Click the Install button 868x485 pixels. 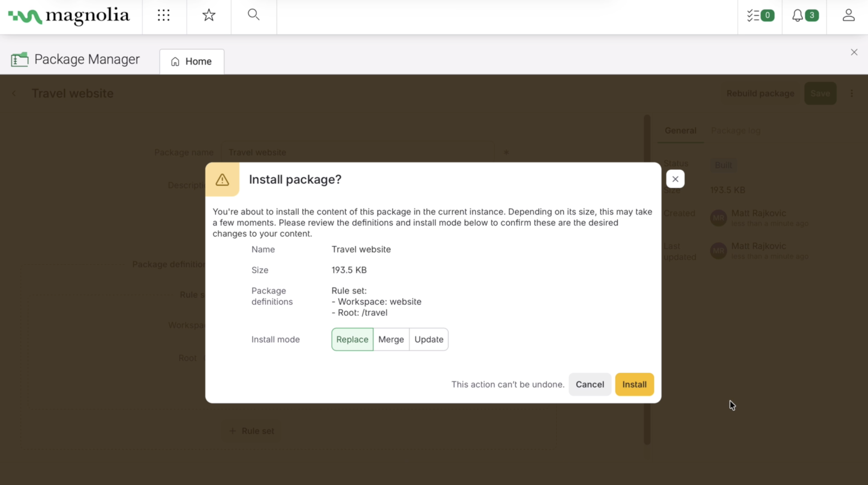[x=634, y=384]
